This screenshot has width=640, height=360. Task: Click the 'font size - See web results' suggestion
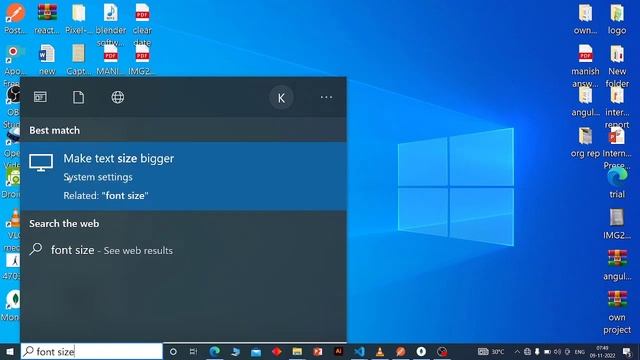(x=183, y=250)
